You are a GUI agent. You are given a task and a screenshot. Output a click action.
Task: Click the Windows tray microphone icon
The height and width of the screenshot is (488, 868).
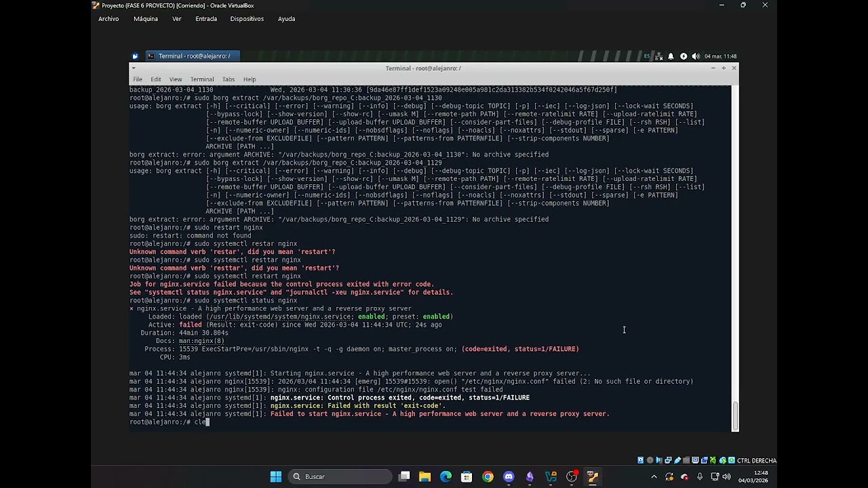pos(700,476)
